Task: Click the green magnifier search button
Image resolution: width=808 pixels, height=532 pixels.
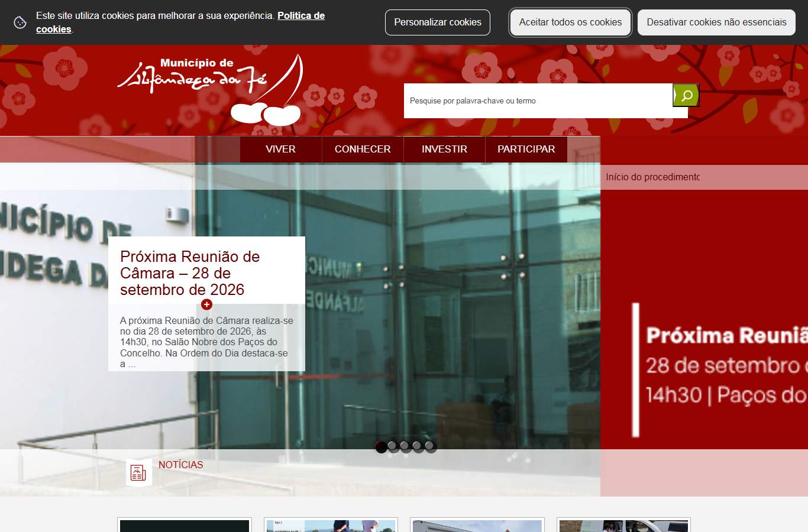Action: click(686, 95)
